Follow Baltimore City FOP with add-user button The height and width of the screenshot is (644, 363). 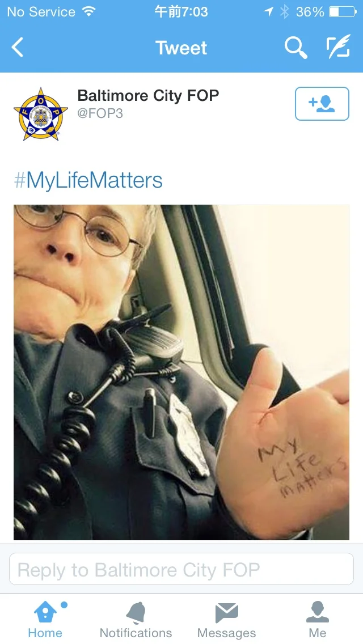tap(322, 104)
